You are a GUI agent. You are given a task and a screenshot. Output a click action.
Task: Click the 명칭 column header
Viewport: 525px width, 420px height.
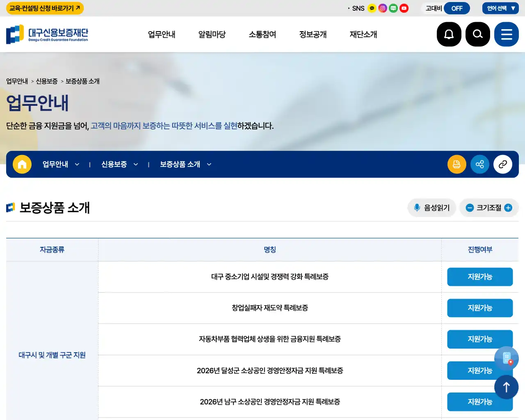point(270,250)
